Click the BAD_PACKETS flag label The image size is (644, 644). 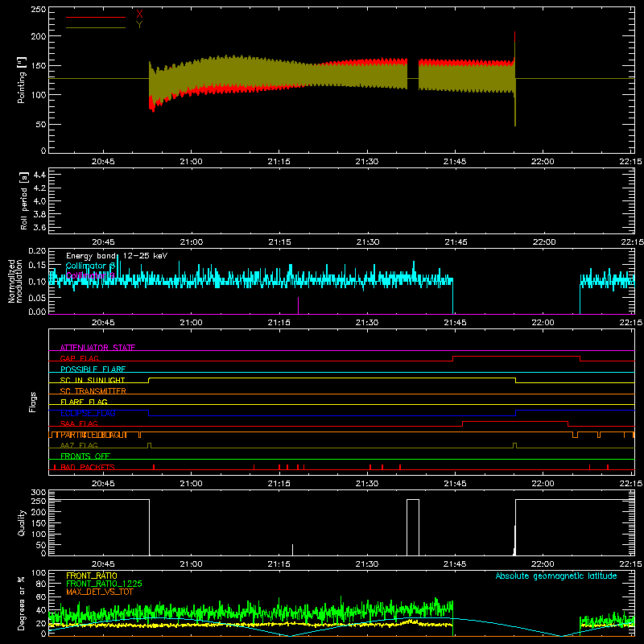88,467
